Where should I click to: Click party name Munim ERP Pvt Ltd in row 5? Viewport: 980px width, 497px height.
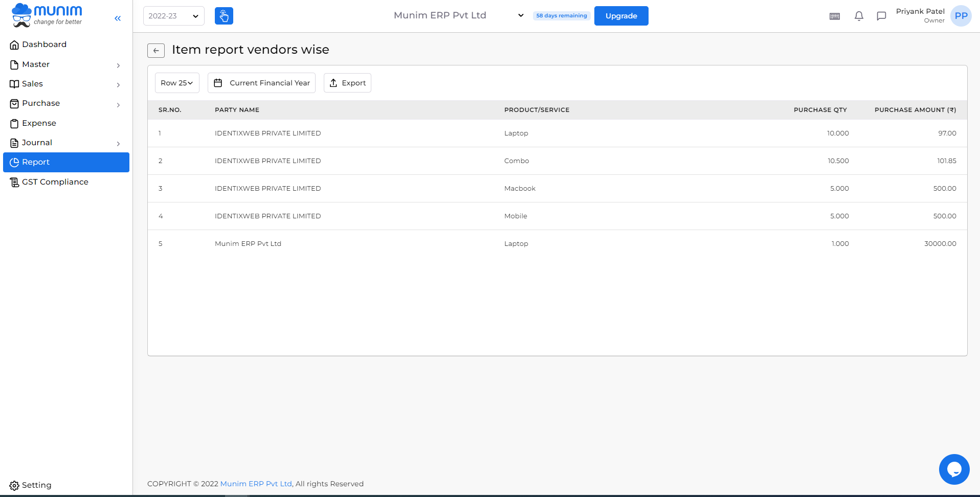point(248,243)
